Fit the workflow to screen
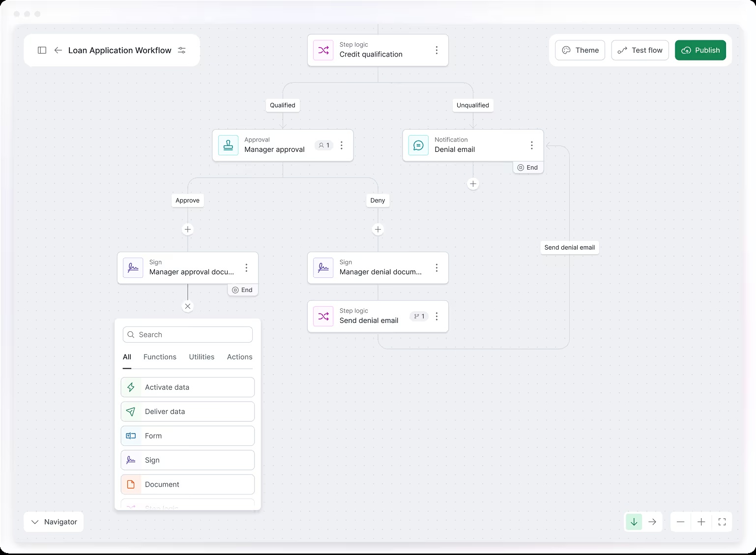Screen dimensions: 756x555 (722, 522)
